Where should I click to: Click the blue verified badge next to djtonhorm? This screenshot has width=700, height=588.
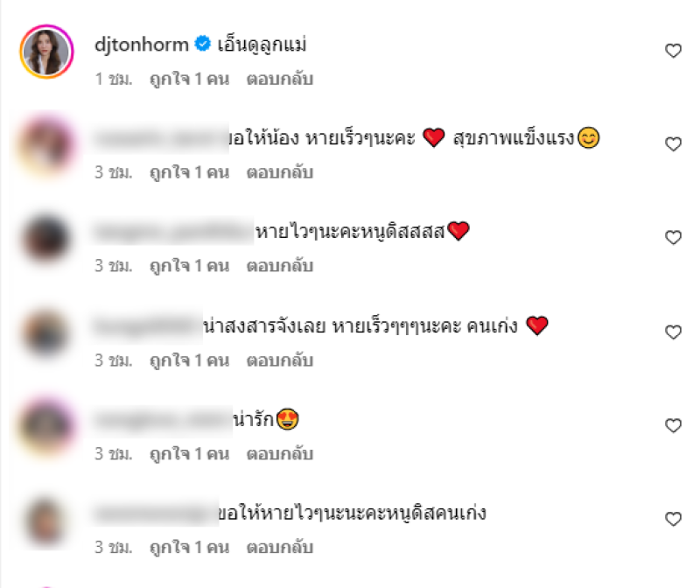(203, 44)
